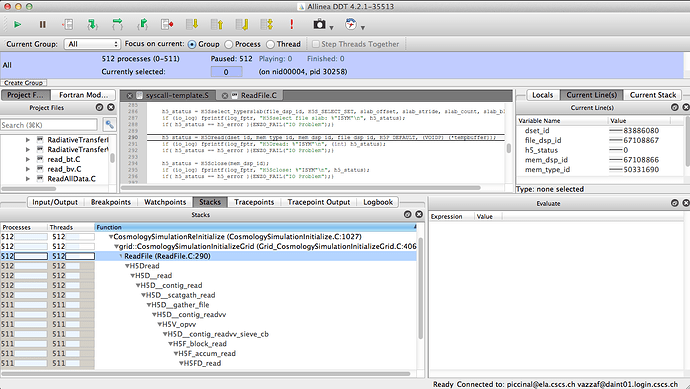Detach the Project Files panel
This screenshot has width=690, height=389.
[99, 107]
